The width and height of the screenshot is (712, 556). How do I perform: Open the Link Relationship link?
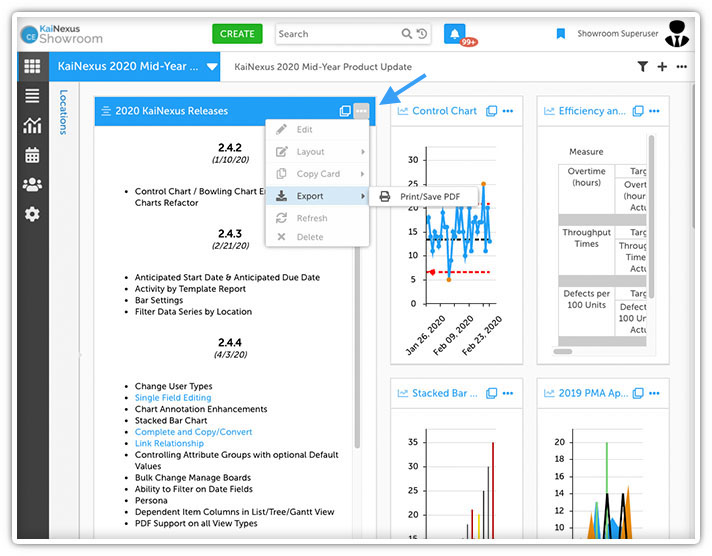coord(169,443)
